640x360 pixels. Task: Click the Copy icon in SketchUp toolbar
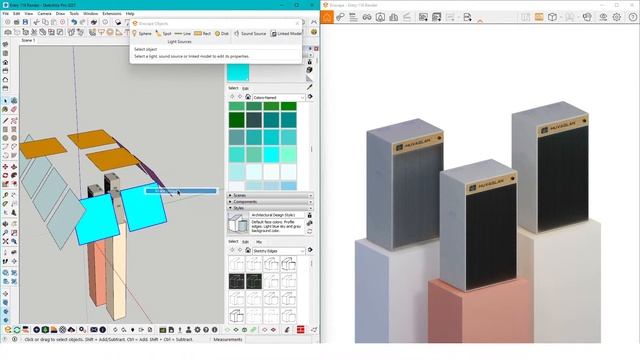pos(45,22)
